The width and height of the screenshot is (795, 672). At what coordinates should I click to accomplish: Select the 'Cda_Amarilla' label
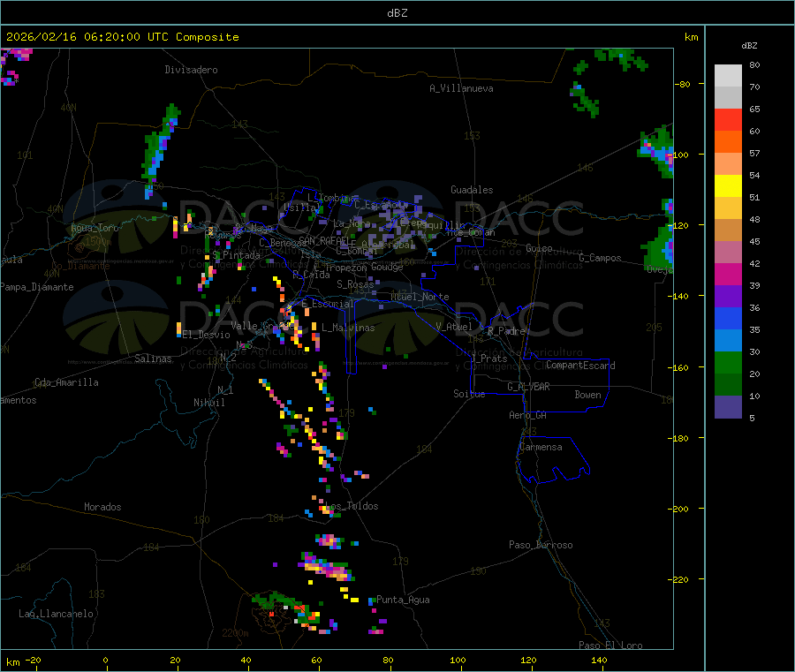(x=66, y=382)
